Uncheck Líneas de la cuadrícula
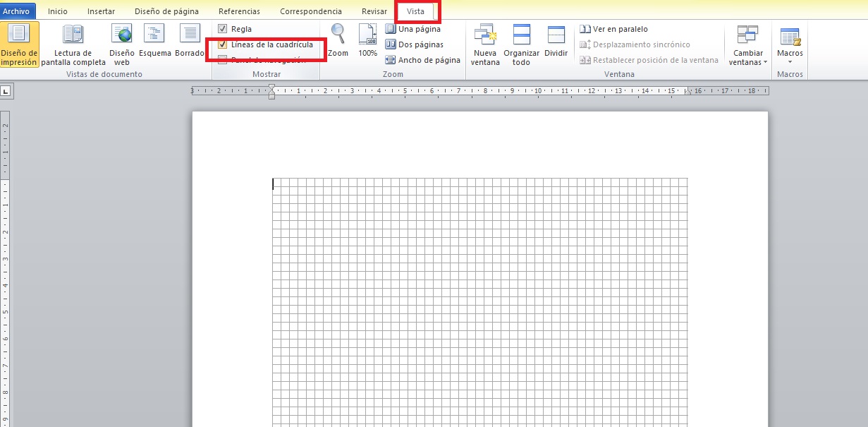 tap(223, 44)
